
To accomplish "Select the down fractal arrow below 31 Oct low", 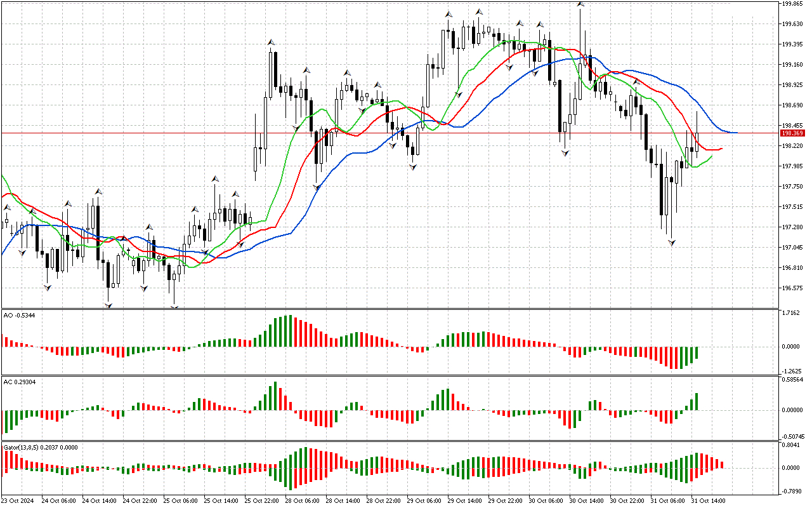I will coord(671,243).
